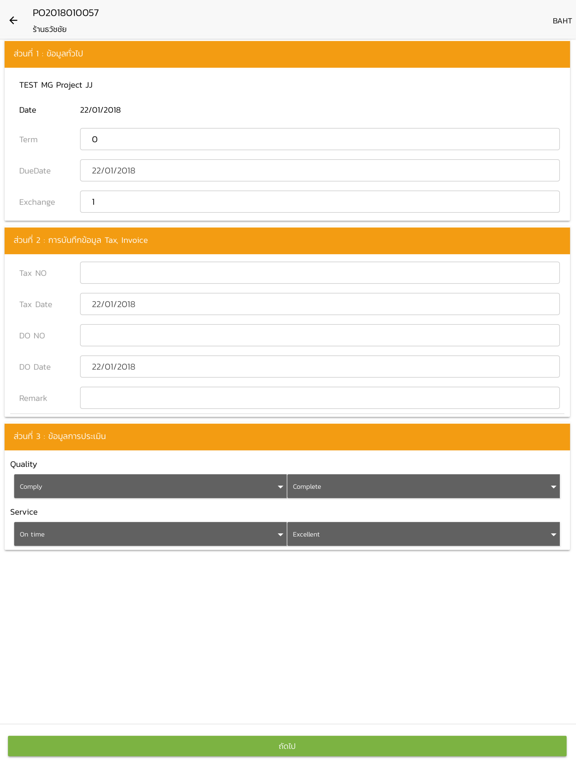
Task: Click the Remark input field
Action: pos(320,398)
